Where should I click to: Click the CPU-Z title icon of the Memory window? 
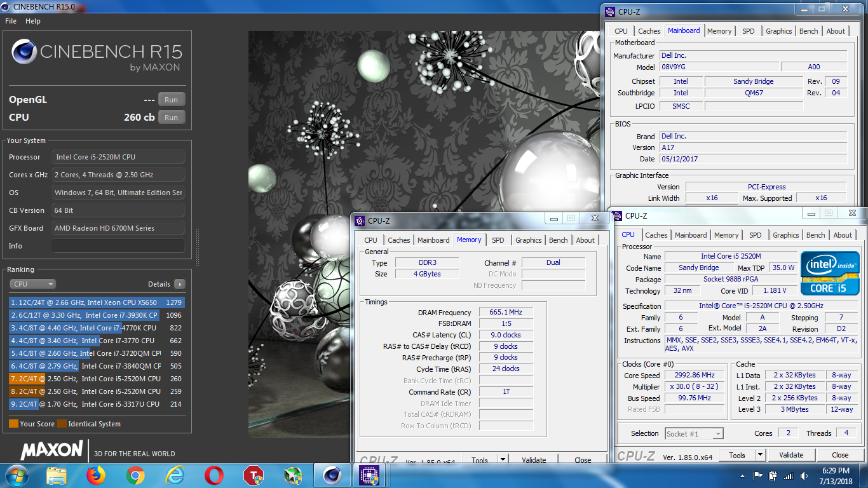(x=361, y=221)
